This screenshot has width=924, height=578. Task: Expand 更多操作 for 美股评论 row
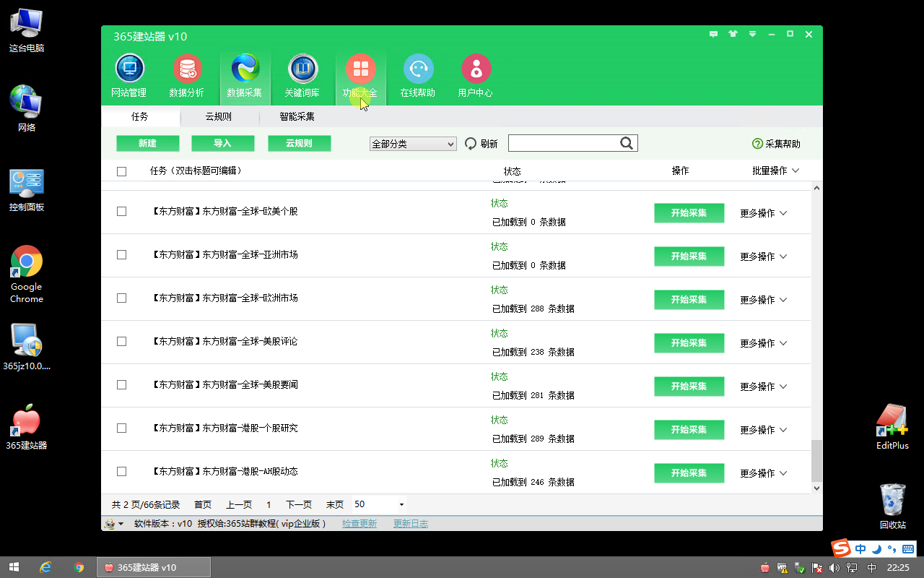point(764,343)
